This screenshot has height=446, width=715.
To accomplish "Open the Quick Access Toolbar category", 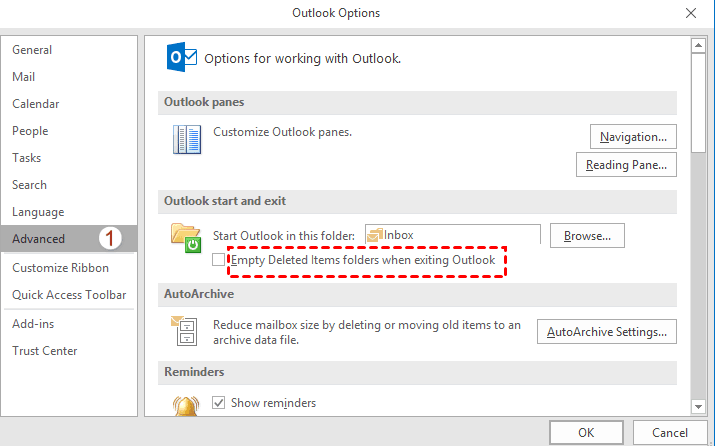I will tap(69, 295).
